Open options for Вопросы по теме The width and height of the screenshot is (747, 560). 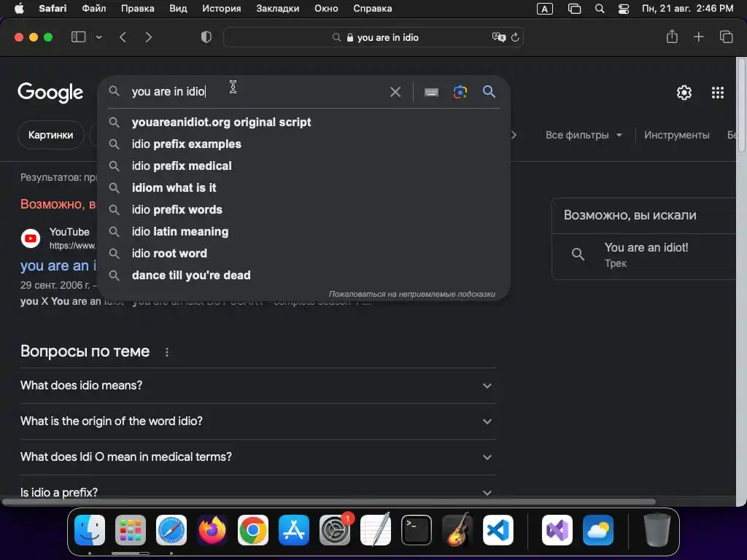167,352
